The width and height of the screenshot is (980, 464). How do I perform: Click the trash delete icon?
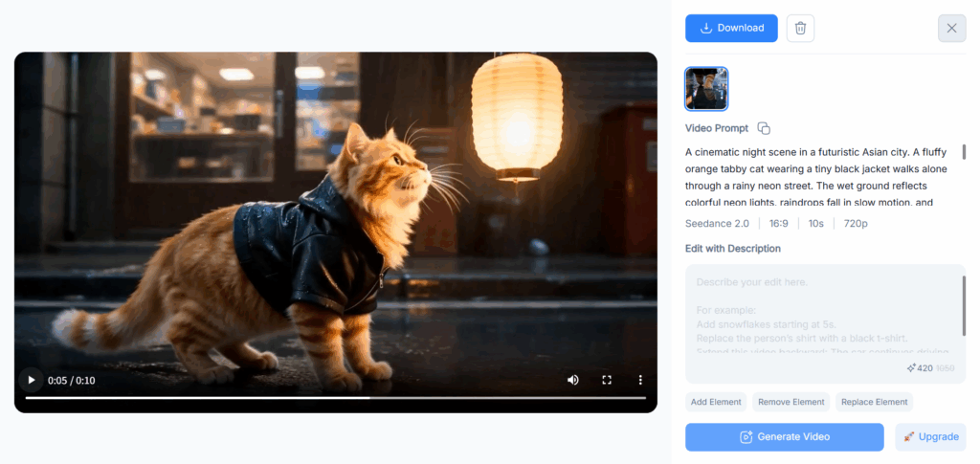click(x=800, y=28)
